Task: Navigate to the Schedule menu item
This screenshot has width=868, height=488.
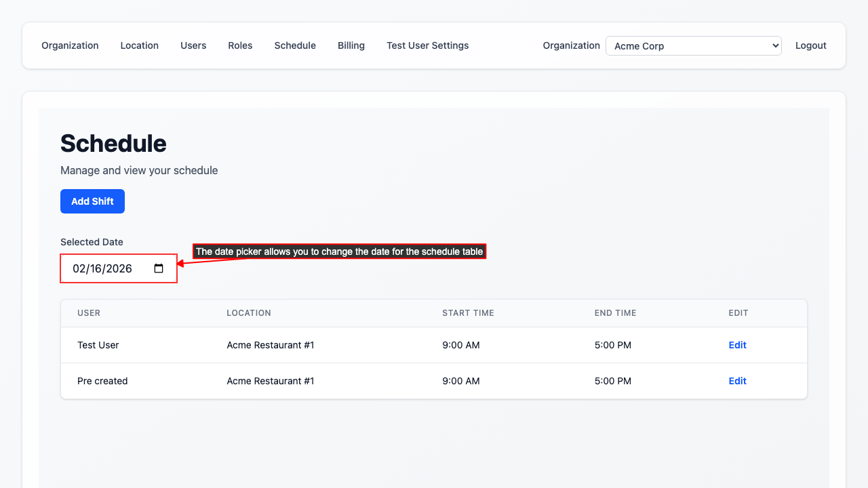Action: point(295,45)
